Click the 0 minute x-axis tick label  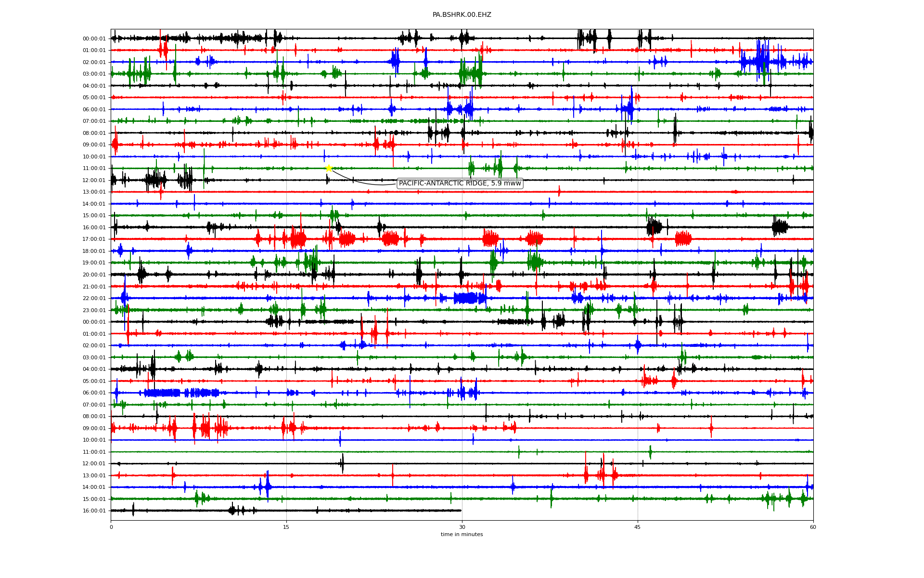pyautogui.click(x=111, y=527)
